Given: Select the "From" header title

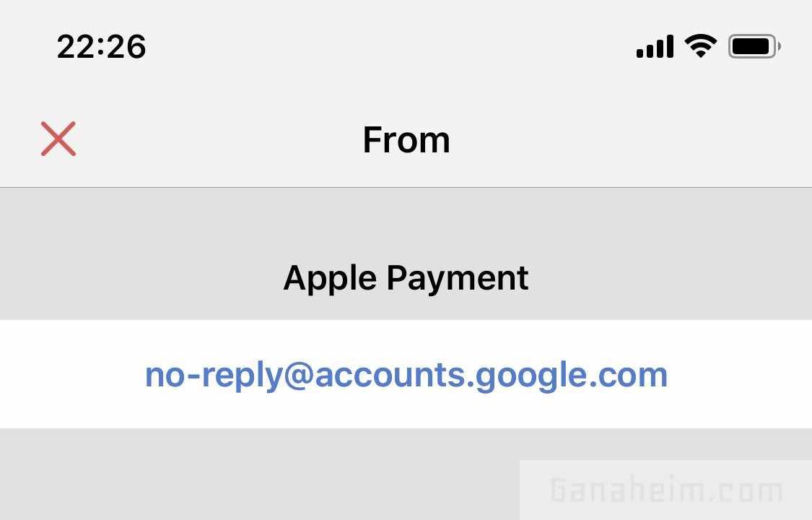Looking at the screenshot, I should (406, 140).
